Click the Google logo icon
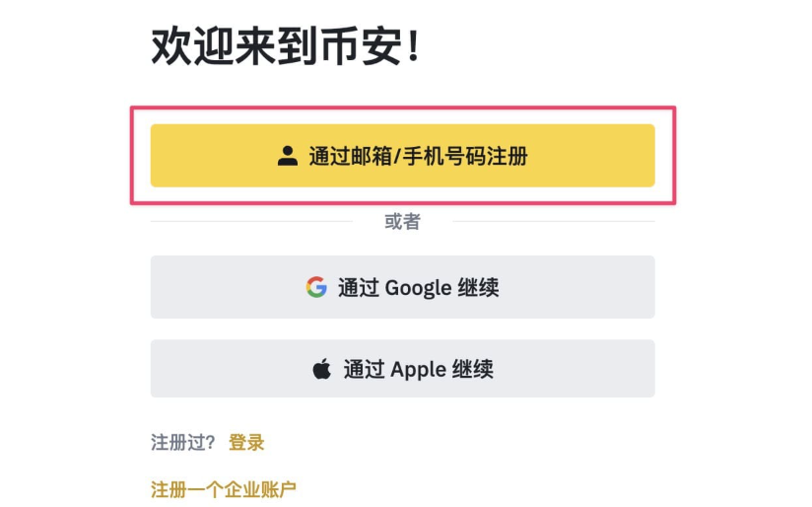This screenshot has height=507, width=812. click(315, 287)
